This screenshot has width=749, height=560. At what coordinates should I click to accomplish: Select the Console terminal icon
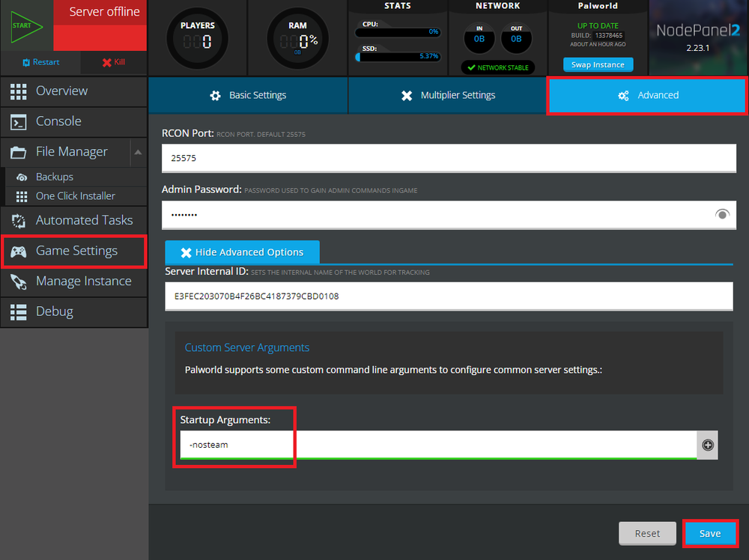pyautogui.click(x=20, y=121)
